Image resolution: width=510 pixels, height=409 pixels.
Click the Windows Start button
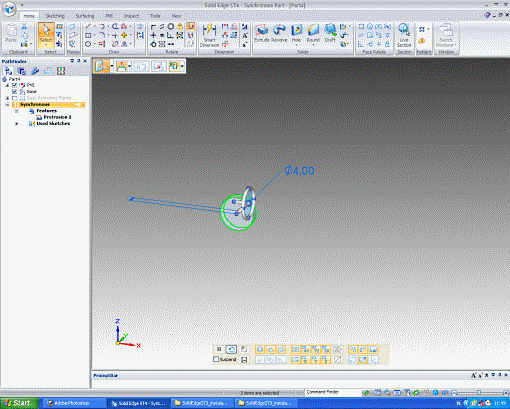click(x=19, y=403)
